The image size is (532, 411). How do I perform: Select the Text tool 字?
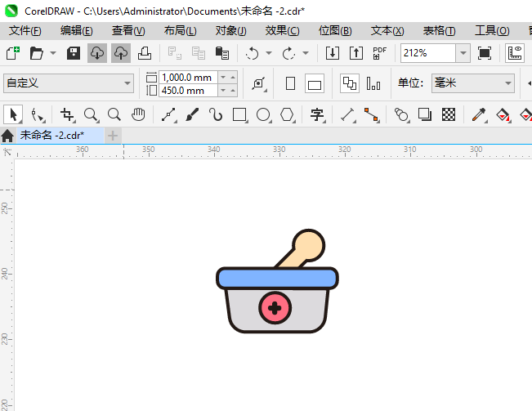[317, 115]
